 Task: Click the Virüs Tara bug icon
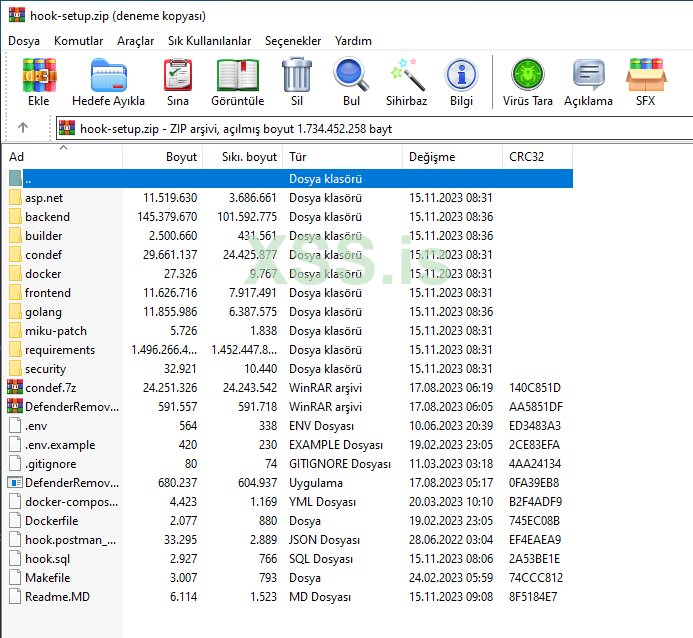click(527, 74)
